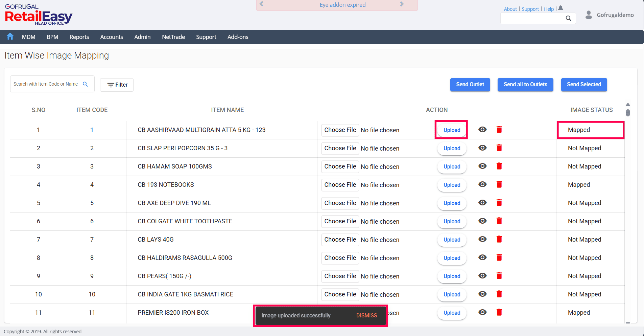View image of CB COLGATE WHITE TOOTHPASTE
Screen dimensions: 644x336
(482, 221)
